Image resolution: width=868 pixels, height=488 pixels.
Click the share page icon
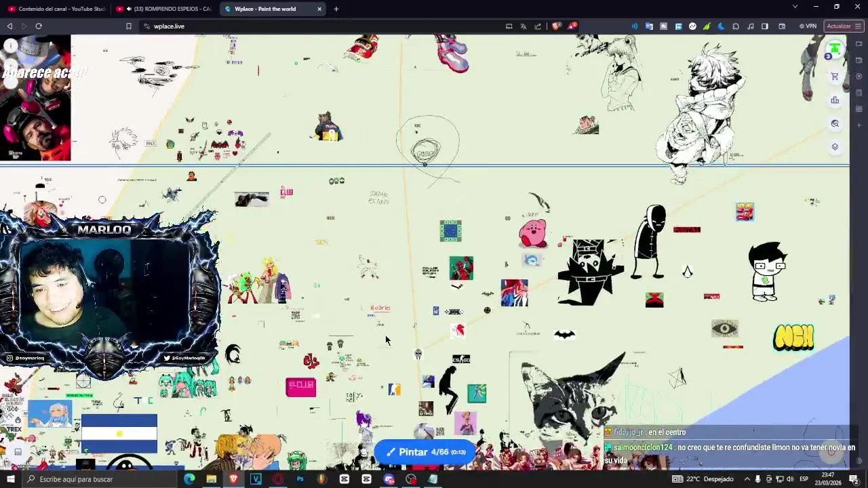(x=538, y=26)
